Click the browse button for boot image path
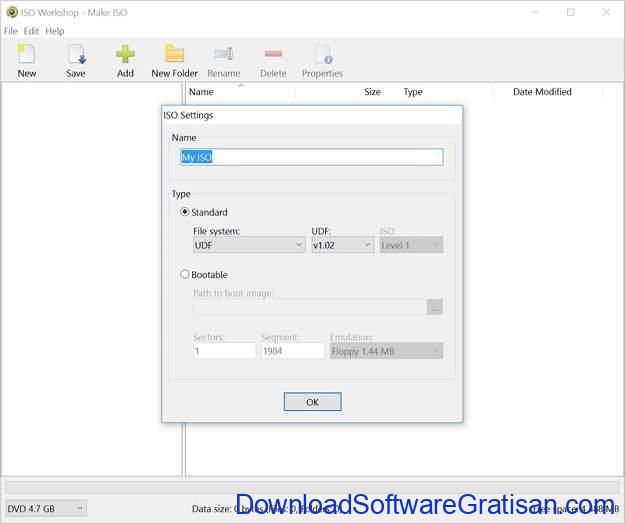Screen dimensions: 625x524 (x=435, y=307)
